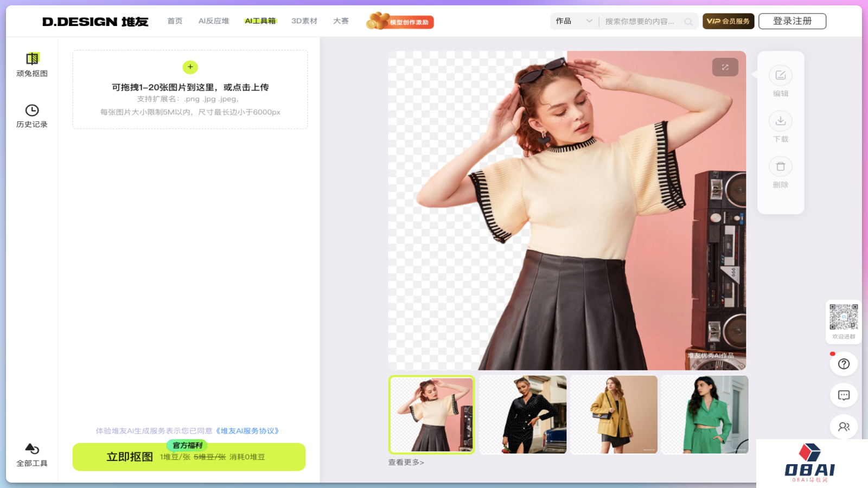Open 历史记录 history panel

(32, 115)
